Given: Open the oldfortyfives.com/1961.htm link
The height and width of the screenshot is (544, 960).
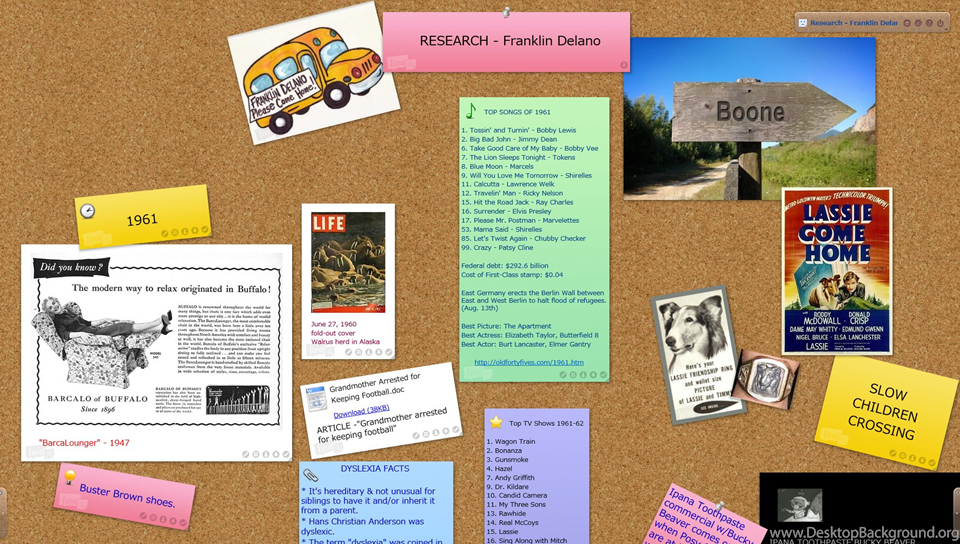Looking at the screenshot, I should pyautogui.click(x=528, y=362).
